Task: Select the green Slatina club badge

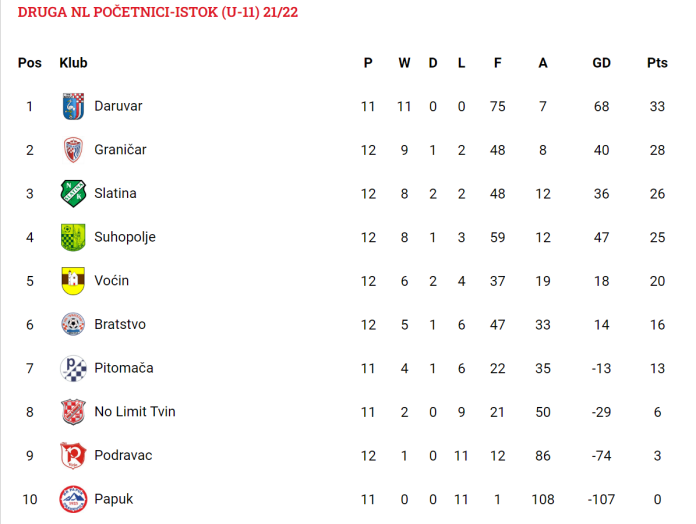Action: tap(73, 193)
